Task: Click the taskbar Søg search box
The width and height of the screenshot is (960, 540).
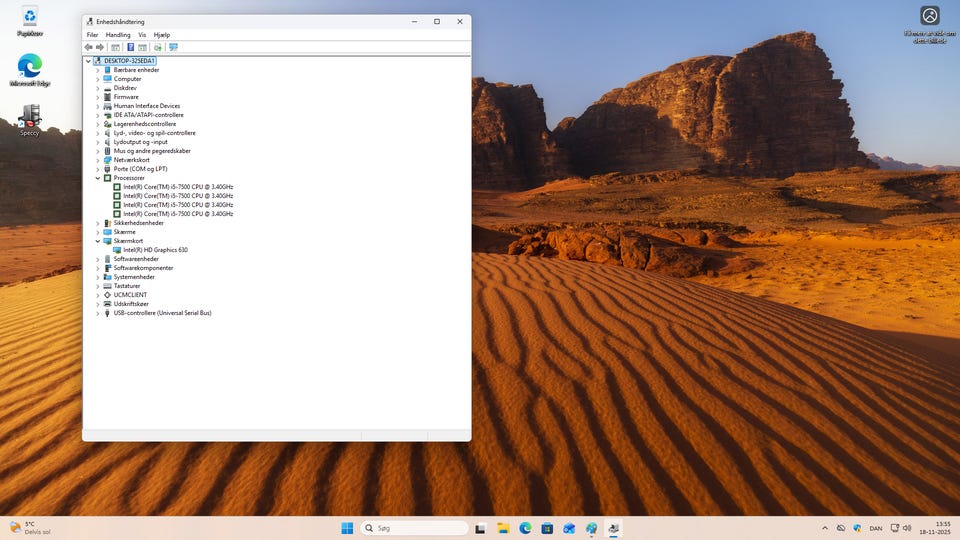Action: pyautogui.click(x=414, y=528)
